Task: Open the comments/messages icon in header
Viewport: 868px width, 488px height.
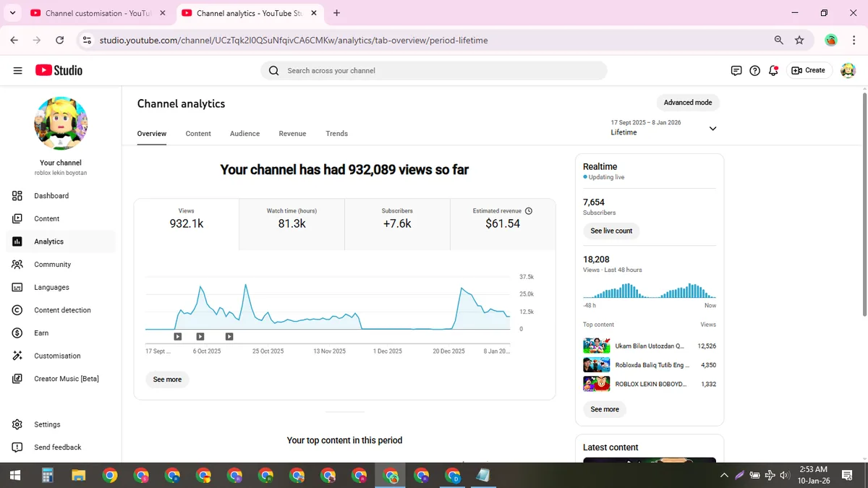Action: [736, 70]
